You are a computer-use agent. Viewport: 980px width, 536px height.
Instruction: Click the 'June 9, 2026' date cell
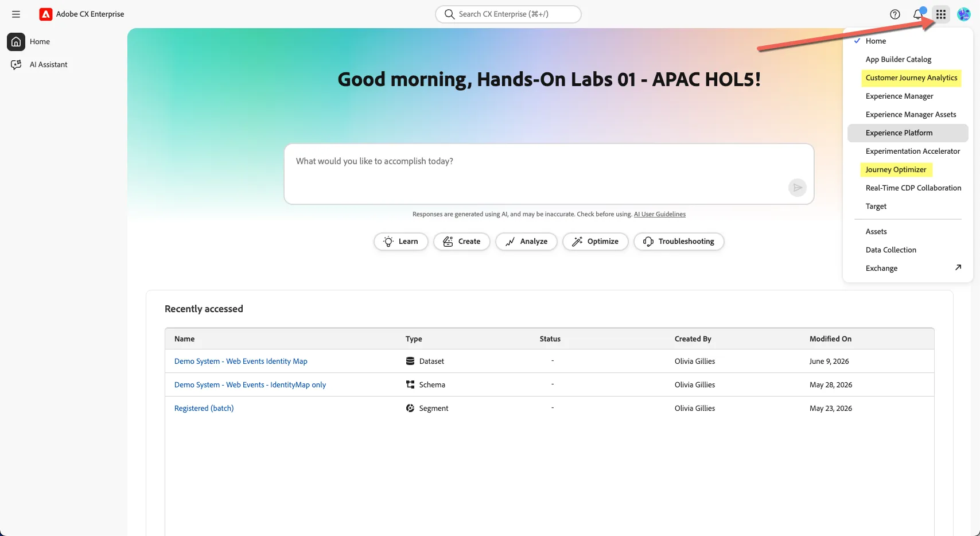tap(829, 361)
